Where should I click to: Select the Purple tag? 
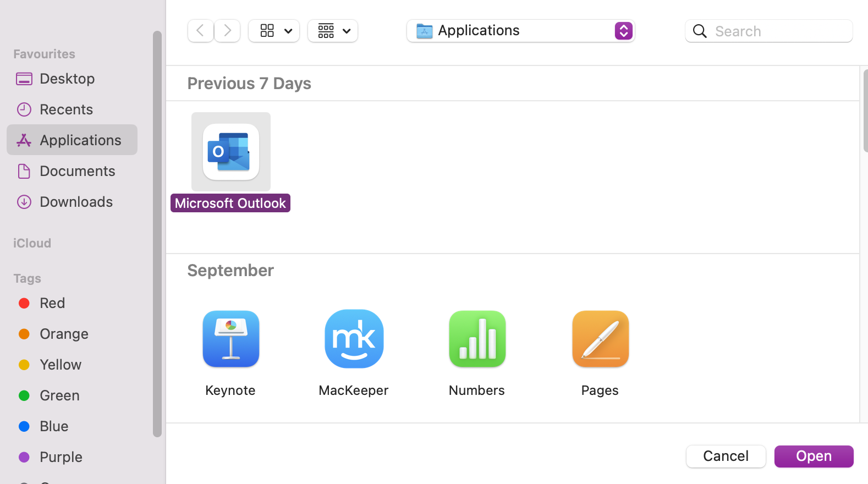72,457
